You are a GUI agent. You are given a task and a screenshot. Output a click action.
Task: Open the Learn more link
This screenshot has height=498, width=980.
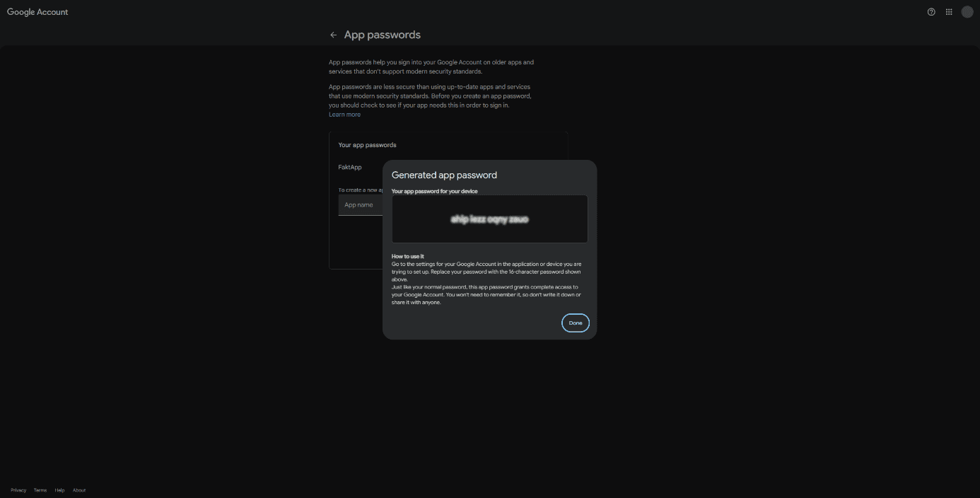(344, 115)
